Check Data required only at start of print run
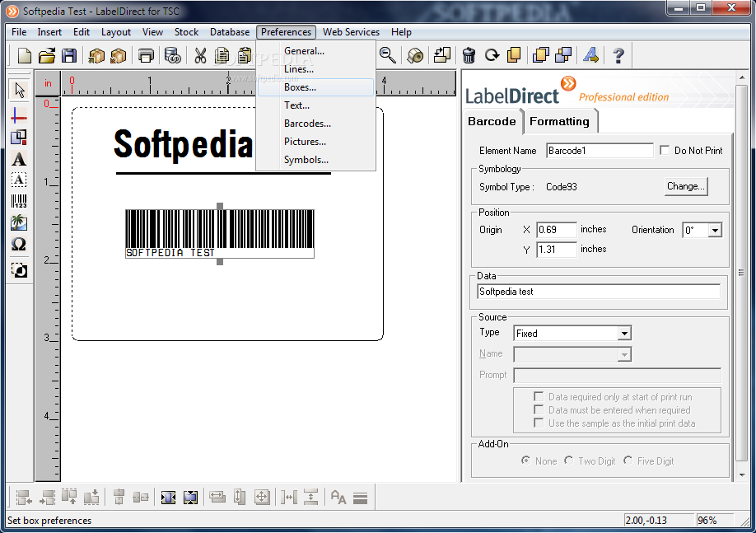 pos(539,396)
